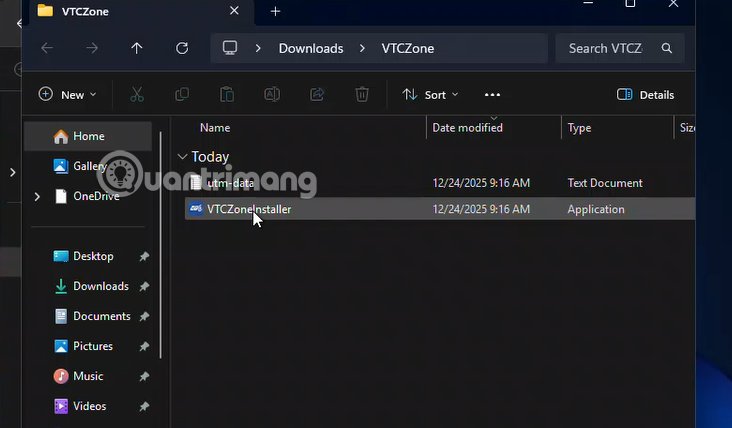Viewport: 732px width, 428px height.
Task: Click the Forward navigation arrow
Action: click(92, 48)
